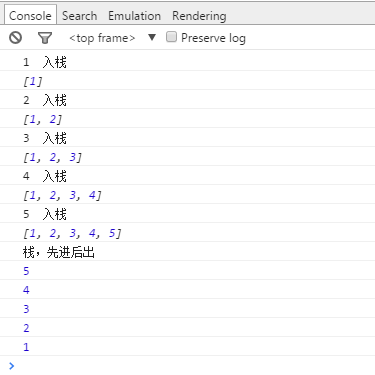Enable the Preserve log checkbox
The height and width of the screenshot is (375, 375).
point(171,37)
